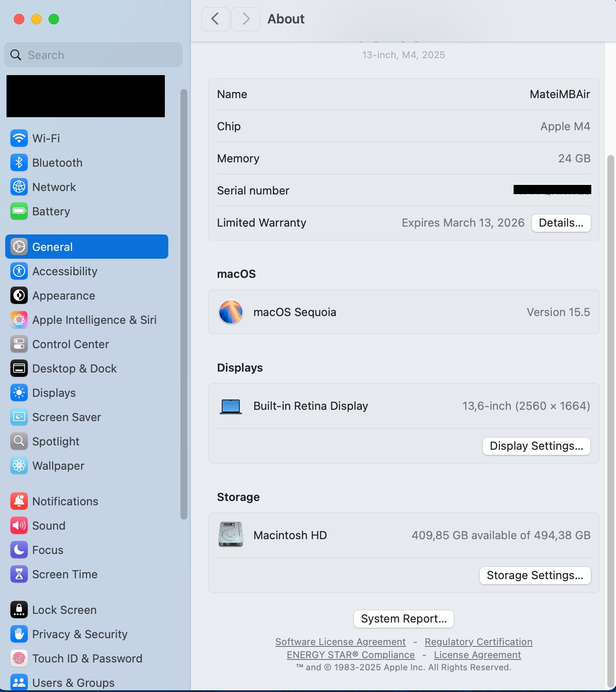Screen dimensions: 616x692
Task: Open the Screen Saver icon
Action: pos(19,417)
